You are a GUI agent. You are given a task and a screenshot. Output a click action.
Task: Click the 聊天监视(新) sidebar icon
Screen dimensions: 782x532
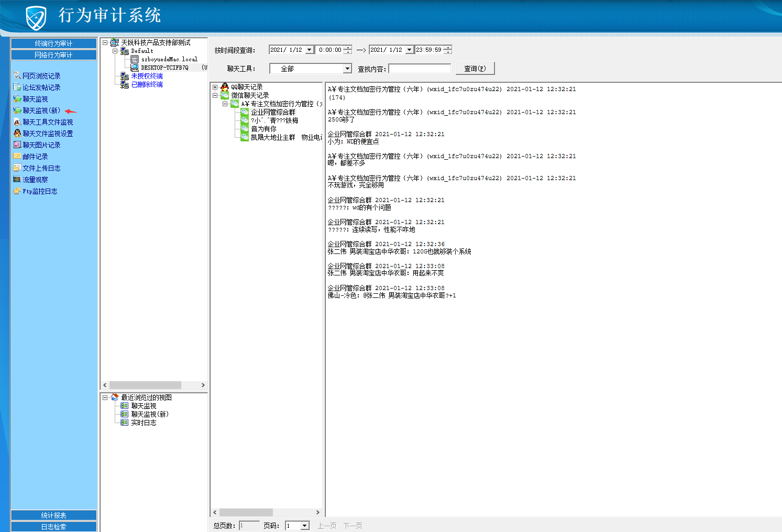tap(17, 110)
